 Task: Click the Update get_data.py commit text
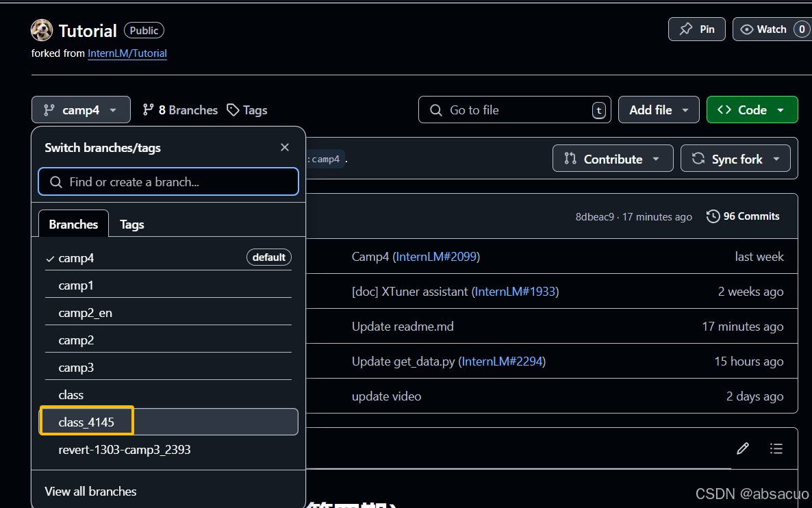pos(403,361)
